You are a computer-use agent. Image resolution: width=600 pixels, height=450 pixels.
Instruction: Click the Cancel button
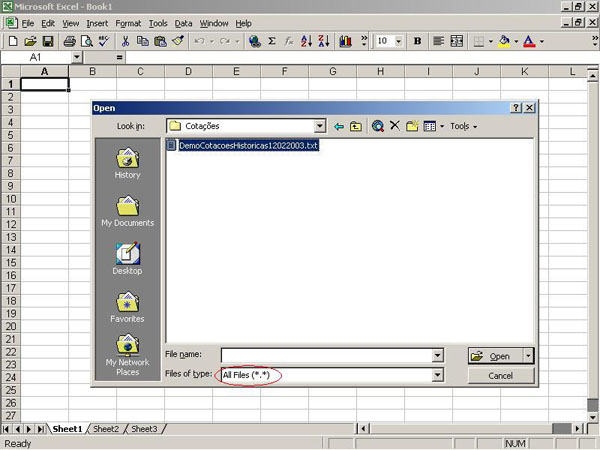[500, 375]
